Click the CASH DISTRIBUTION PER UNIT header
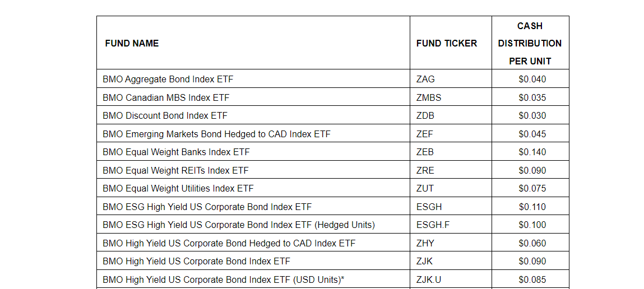 point(530,43)
